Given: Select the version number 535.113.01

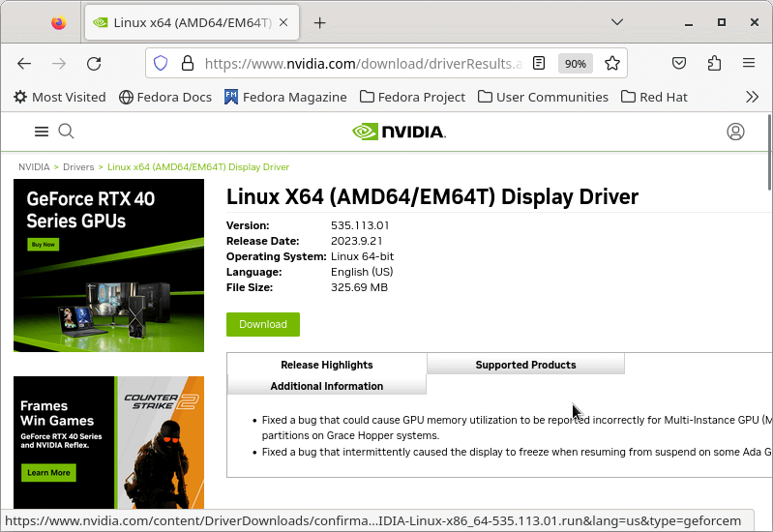Looking at the screenshot, I should 360,225.
